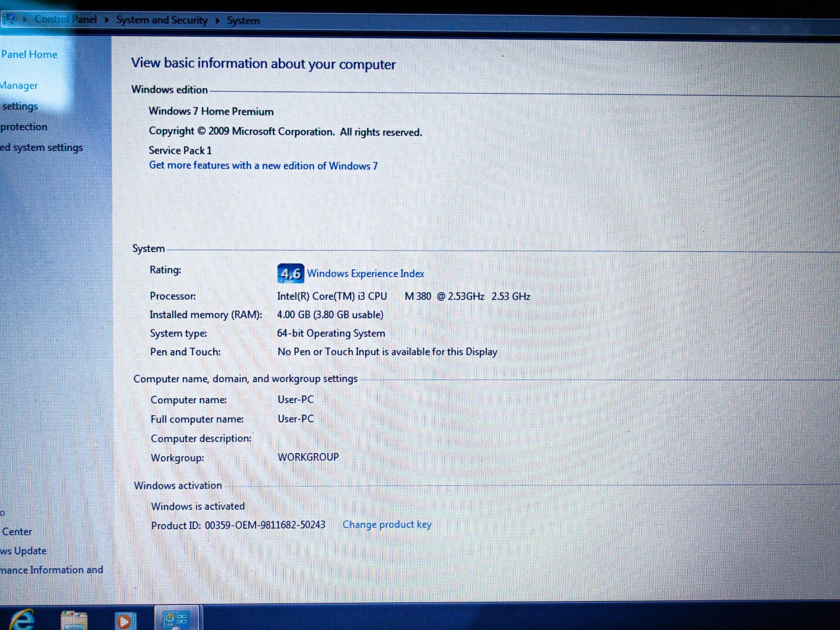Click the Microsoft copyright notice text
This screenshot has height=630, width=840.
pyautogui.click(x=285, y=131)
